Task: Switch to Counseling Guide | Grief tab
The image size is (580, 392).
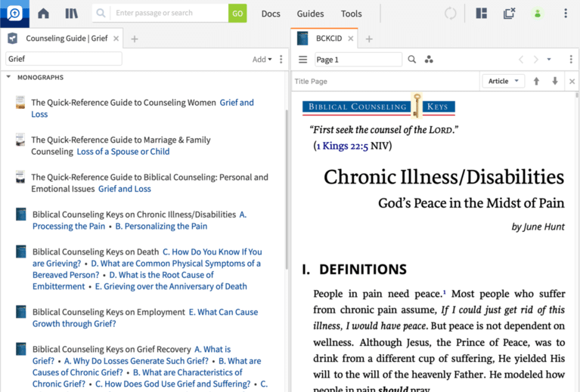Action: (x=67, y=39)
